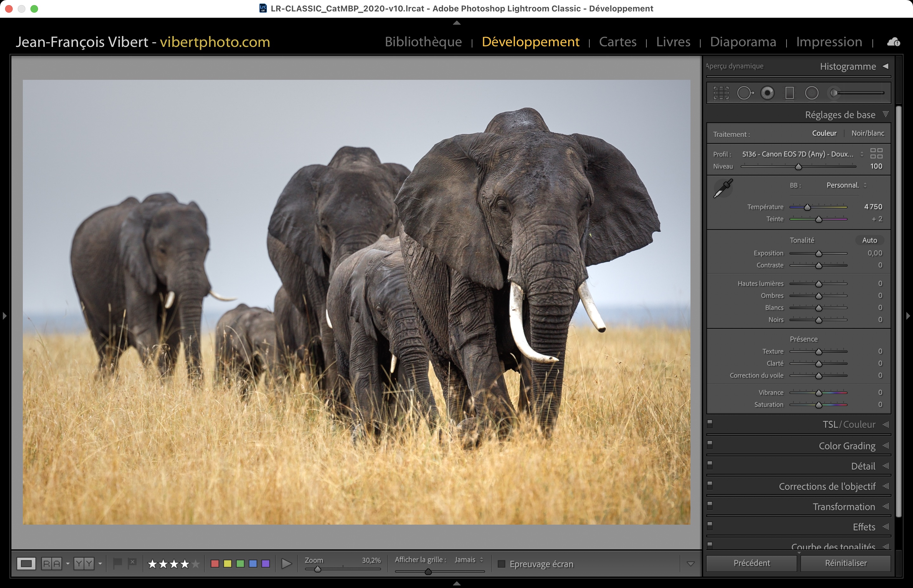The width and height of the screenshot is (913, 588).
Task: Switch to the Bibliothèque module
Action: point(423,42)
